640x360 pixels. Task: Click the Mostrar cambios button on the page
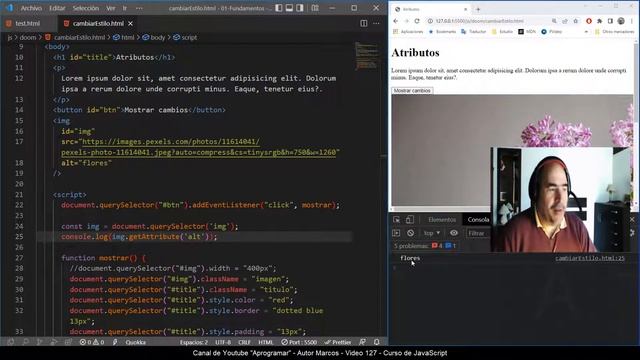[412, 91]
